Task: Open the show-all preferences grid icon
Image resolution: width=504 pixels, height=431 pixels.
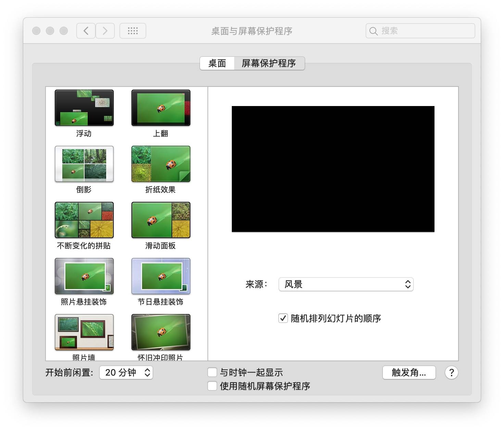Action: pyautogui.click(x=133, y=30)
